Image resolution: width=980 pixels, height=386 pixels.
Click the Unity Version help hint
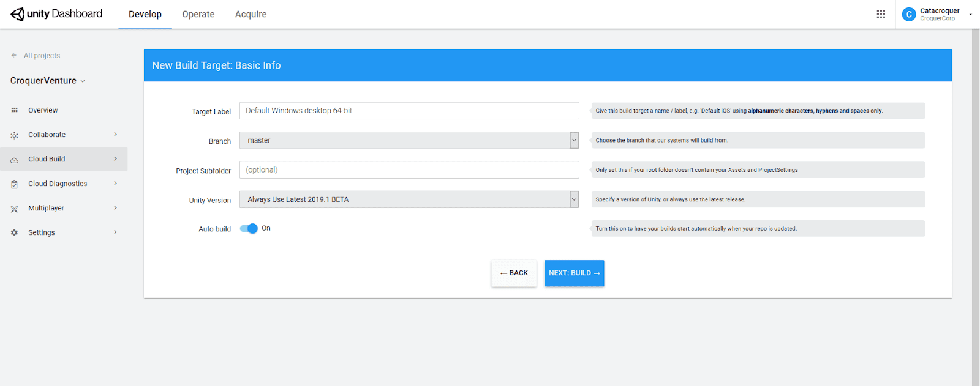click(x=758, y=199)
